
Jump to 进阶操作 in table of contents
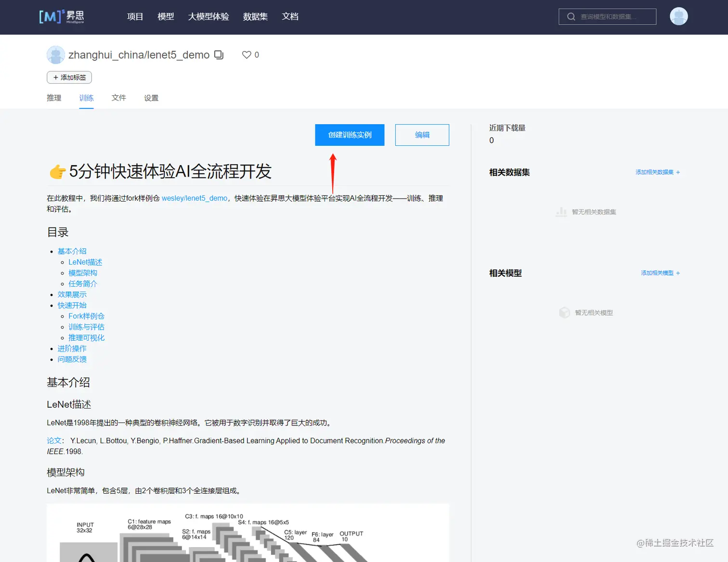(x=72, y=348)
